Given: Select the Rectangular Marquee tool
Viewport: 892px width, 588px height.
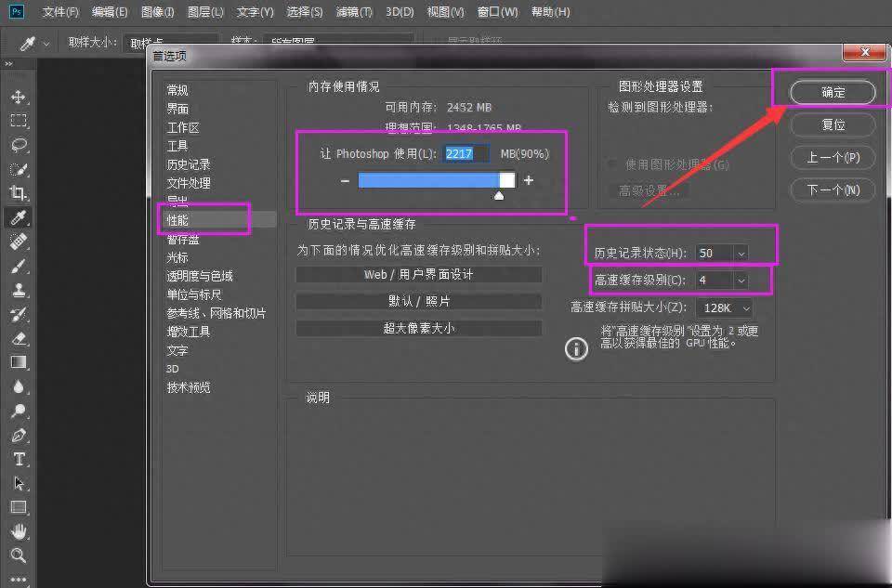Looking at the screenshot, I should (x=19, y=121).
